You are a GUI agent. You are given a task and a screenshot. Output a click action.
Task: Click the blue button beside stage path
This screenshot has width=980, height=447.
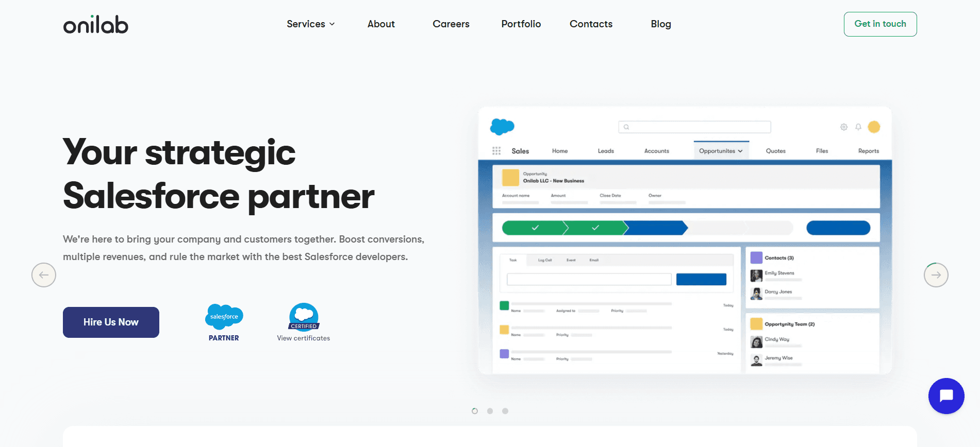coord(838,228)
